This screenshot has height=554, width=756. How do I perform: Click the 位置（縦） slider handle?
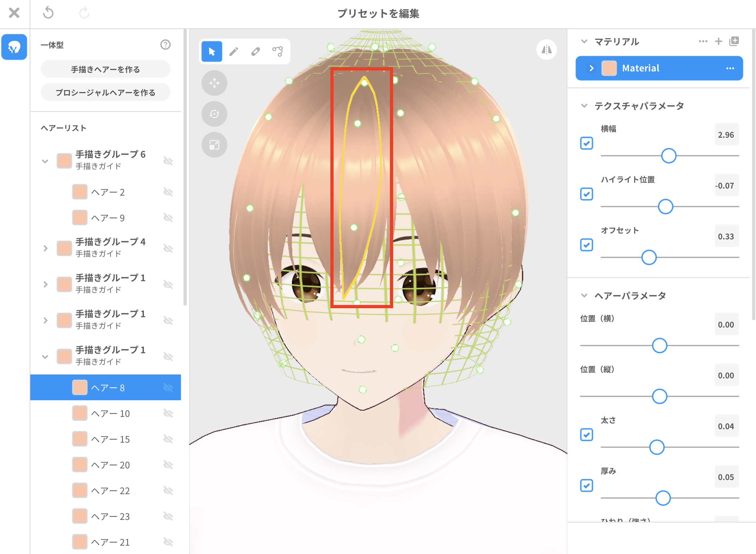659,396
